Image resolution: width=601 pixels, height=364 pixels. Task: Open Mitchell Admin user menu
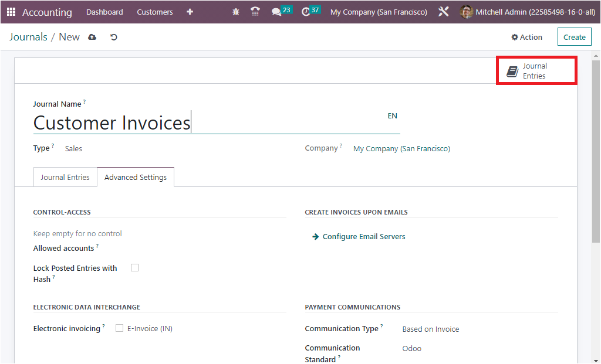coord(527,12)
